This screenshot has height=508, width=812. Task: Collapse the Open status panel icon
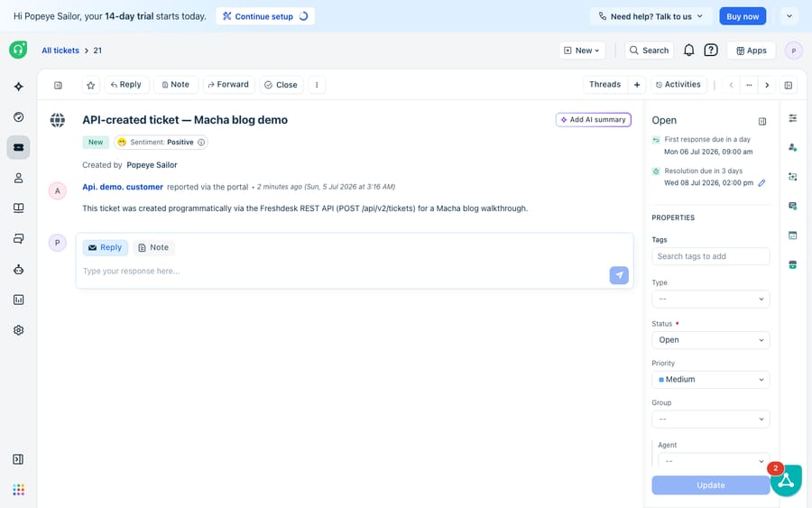762,121
